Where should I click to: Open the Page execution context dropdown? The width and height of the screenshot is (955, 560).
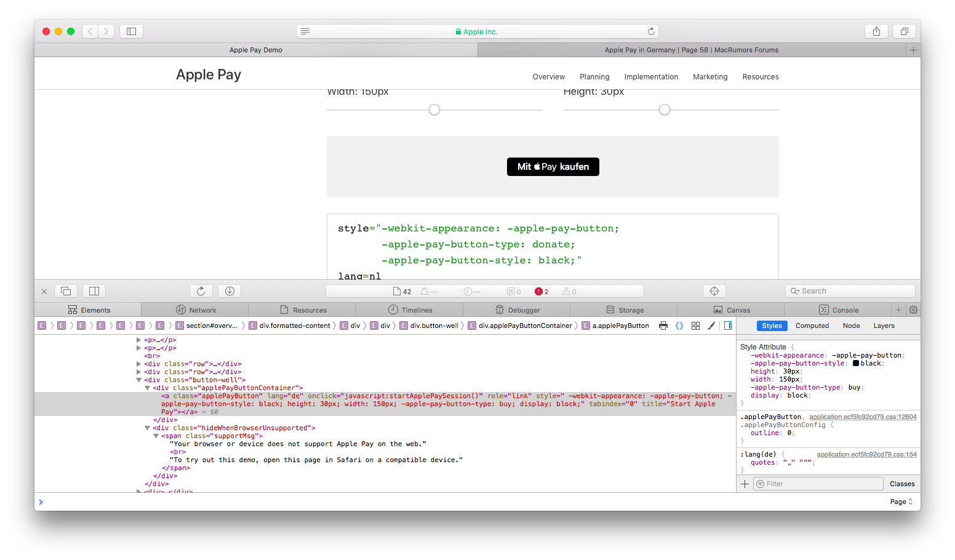click(901, 502)
